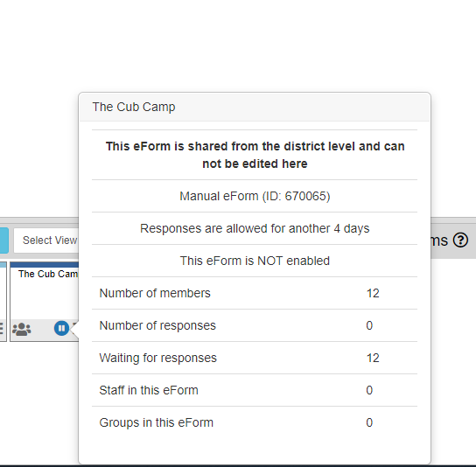Viewport: 476px width, 467px height.
Task: Click the Number of responses row
Action: tap(255, 325)
